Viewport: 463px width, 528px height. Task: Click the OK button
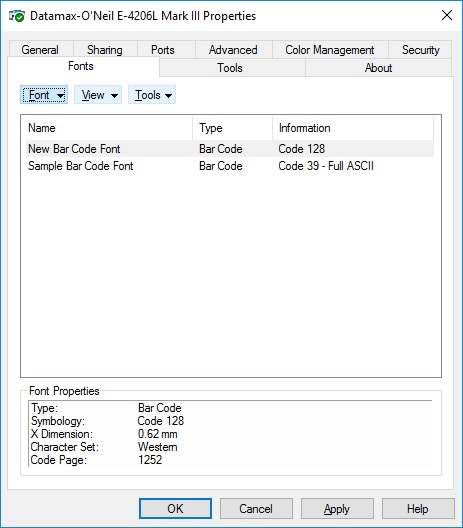[x=175, y=508]
